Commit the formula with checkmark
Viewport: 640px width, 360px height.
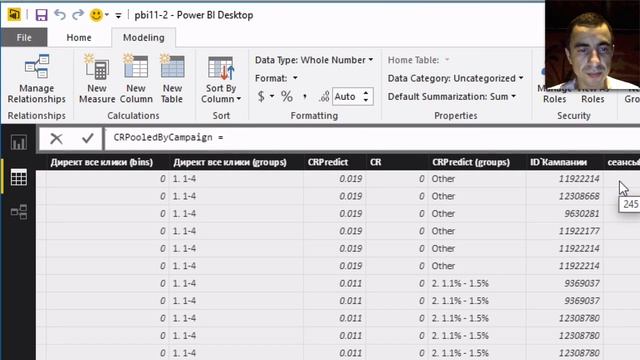pyautogui.click(x=87, y=138)
